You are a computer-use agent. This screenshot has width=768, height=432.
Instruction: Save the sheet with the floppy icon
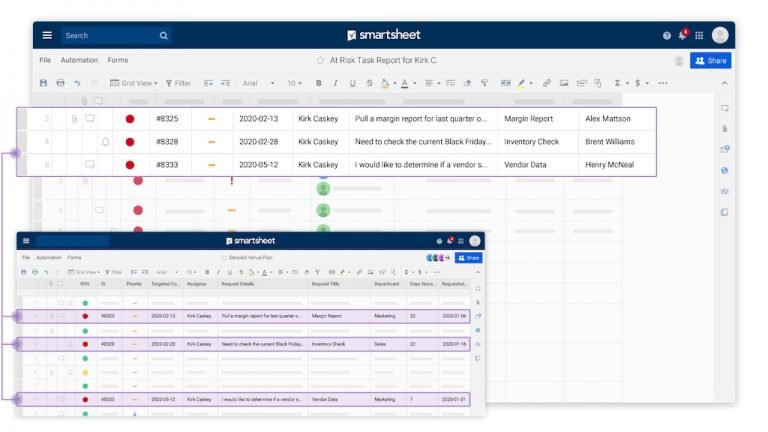click(44, 83)
